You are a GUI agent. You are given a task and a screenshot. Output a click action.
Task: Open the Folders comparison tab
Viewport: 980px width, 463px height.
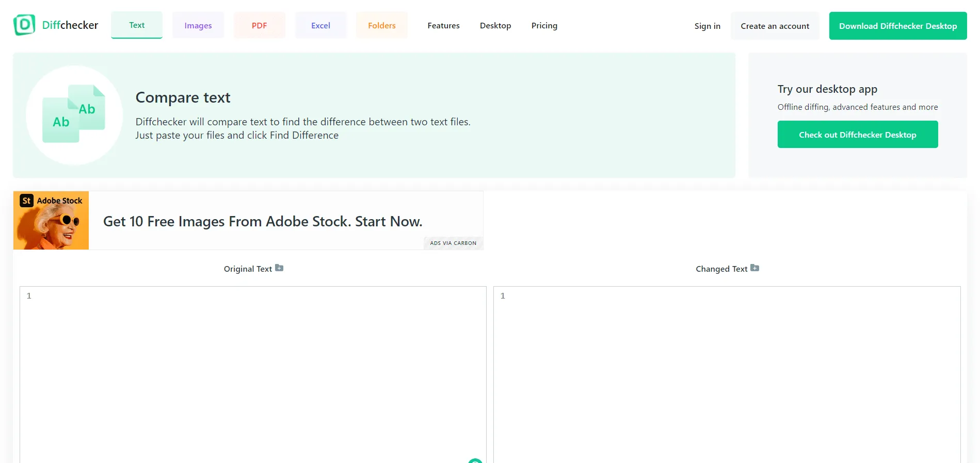point(382,25)
